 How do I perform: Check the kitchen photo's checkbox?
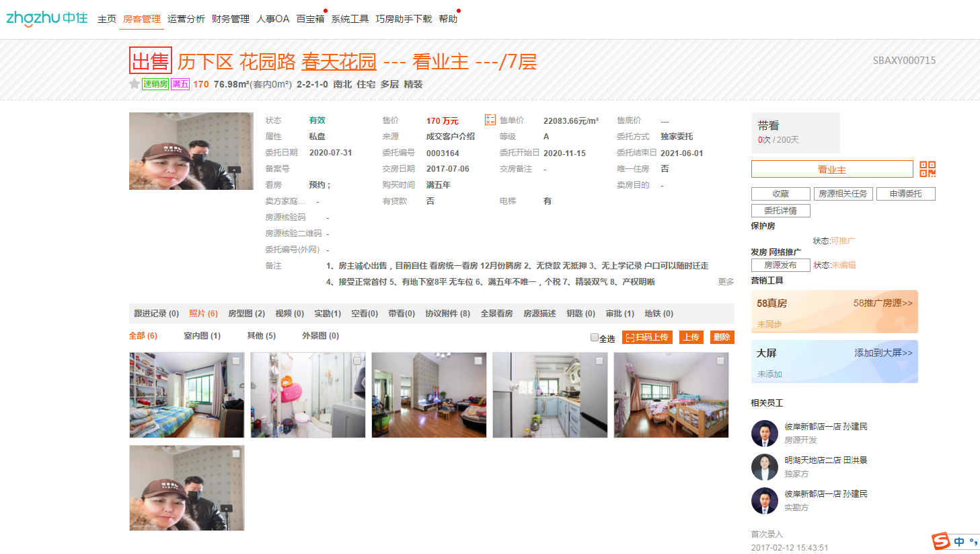(x=599, y=361)
